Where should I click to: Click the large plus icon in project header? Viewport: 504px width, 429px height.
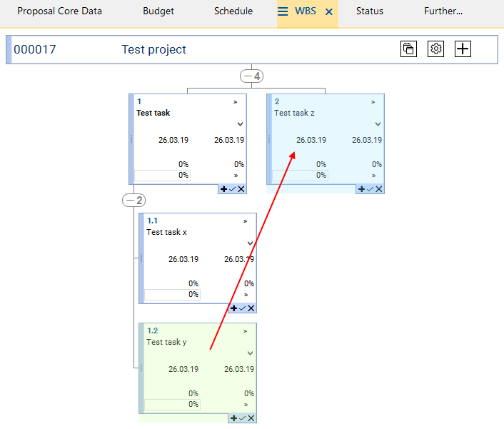(x=463, y=49)
